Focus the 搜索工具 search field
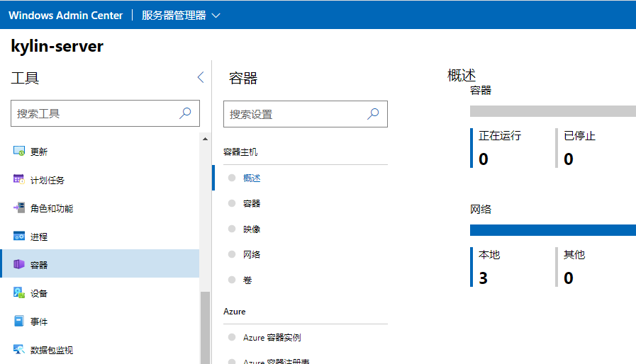 pos(105,113)
